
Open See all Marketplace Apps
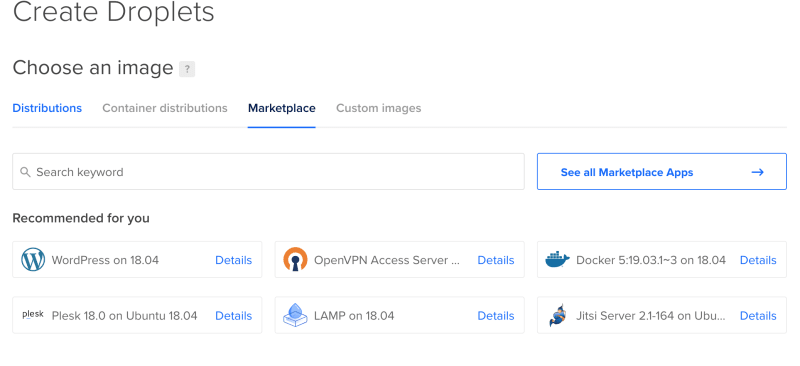(662, 172)
